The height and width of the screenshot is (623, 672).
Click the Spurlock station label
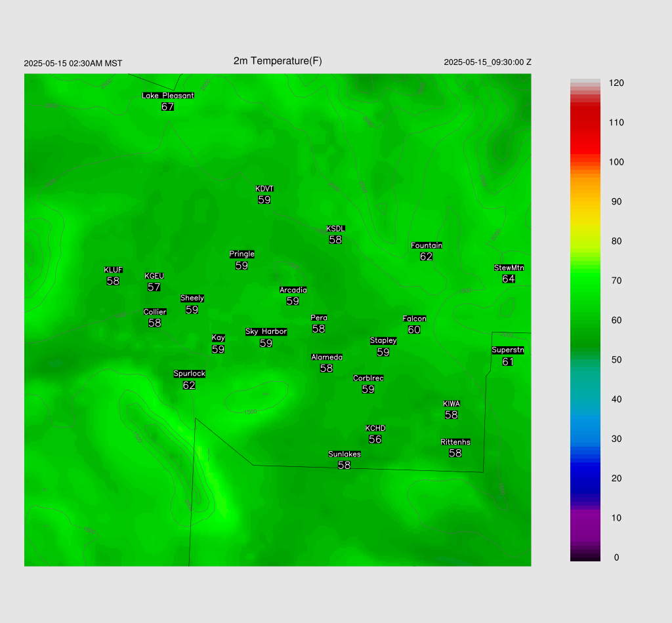pos(190,374)
